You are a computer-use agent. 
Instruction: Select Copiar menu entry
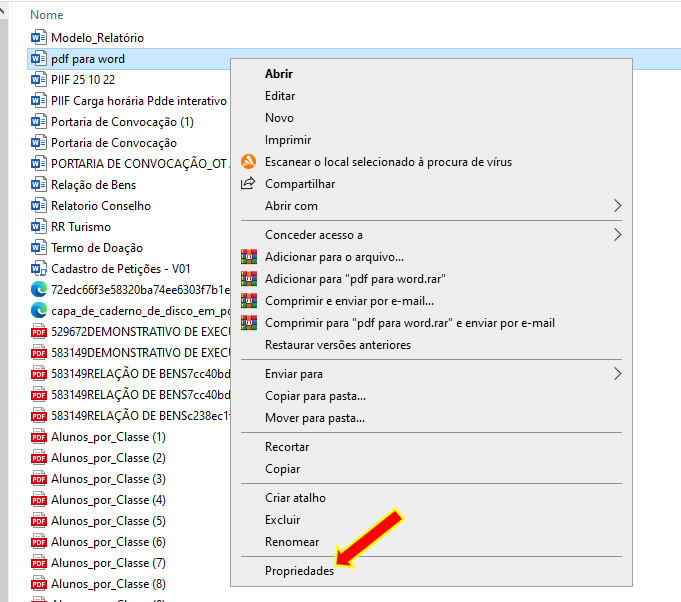[282, 469]
